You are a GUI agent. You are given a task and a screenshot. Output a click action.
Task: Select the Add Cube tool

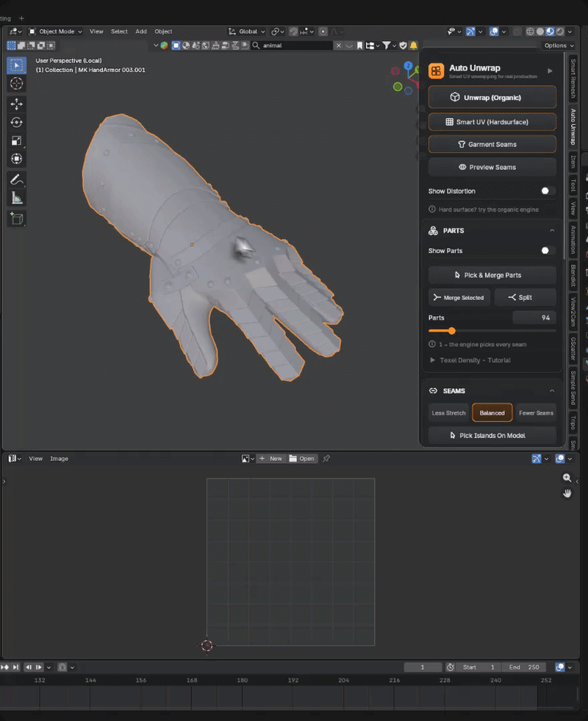click(17, 219)
